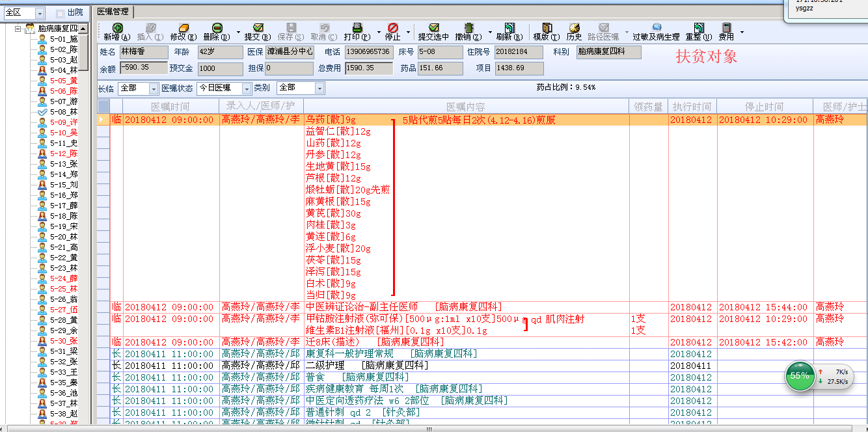Click the 修改 (modify) toolbar icon
The width and height of the screenshot is (868, 432).
183,28
